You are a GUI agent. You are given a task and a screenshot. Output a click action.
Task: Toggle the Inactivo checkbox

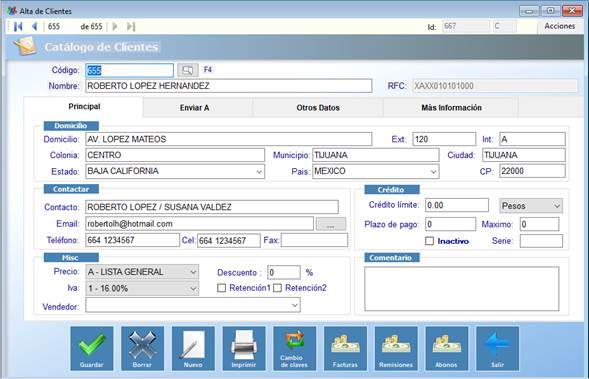[429, 241]
